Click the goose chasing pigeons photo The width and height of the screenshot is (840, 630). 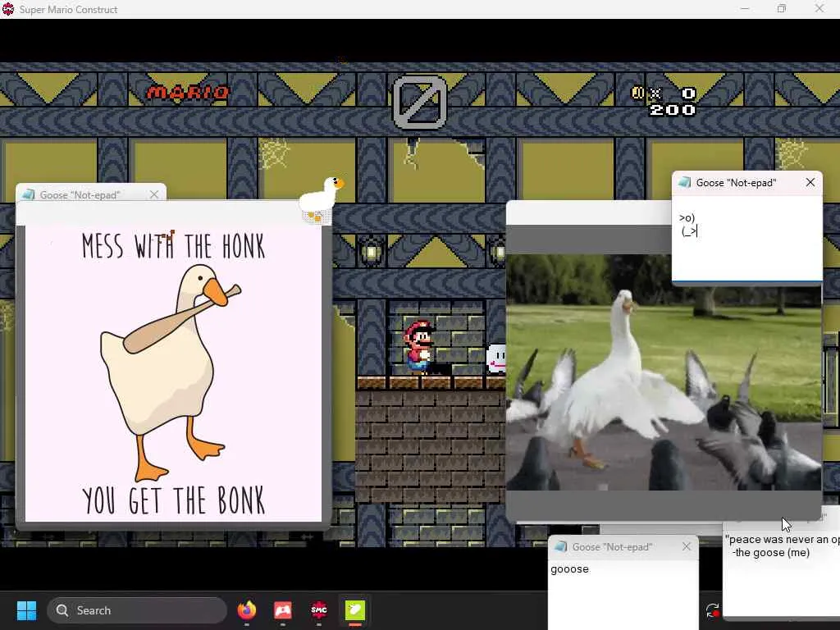click(x=663, y=372)
